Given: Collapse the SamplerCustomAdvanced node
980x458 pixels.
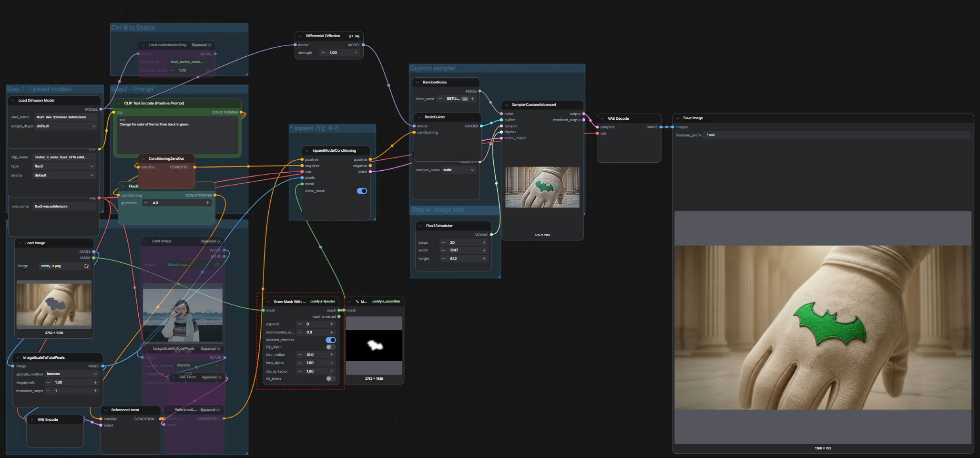Looking at the screenshot, I should 507,104.
